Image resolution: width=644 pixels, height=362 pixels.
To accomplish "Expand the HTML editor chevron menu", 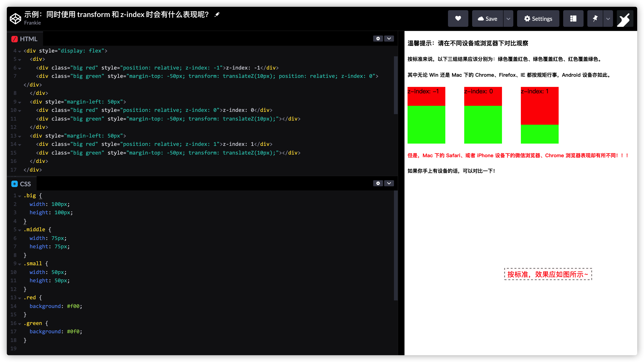I will tap(389, 39).
